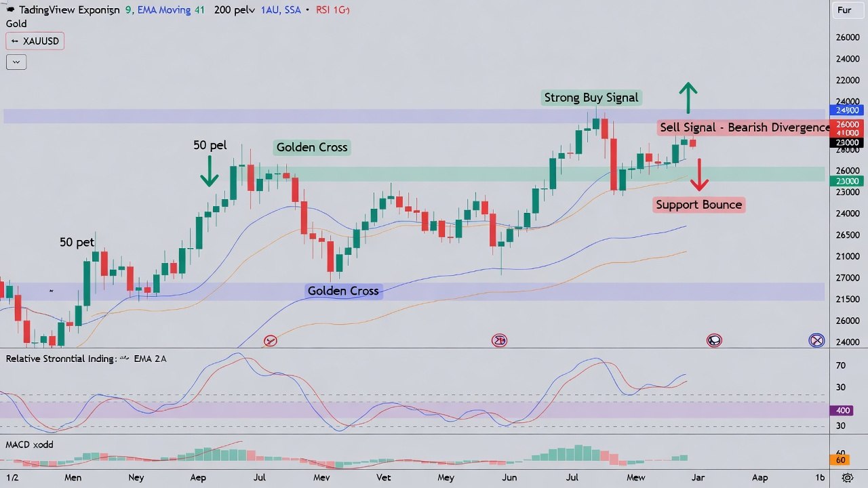
Task: Click the 22000 price axis value
Action: 848,81
